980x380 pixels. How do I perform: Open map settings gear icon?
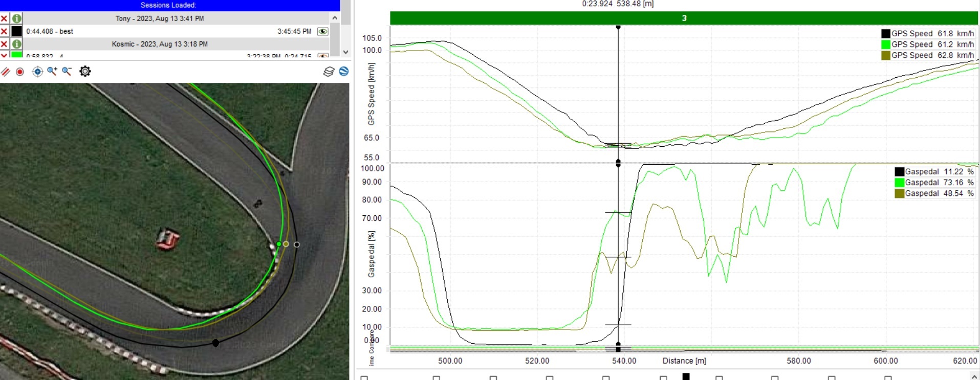pos(85,72)
